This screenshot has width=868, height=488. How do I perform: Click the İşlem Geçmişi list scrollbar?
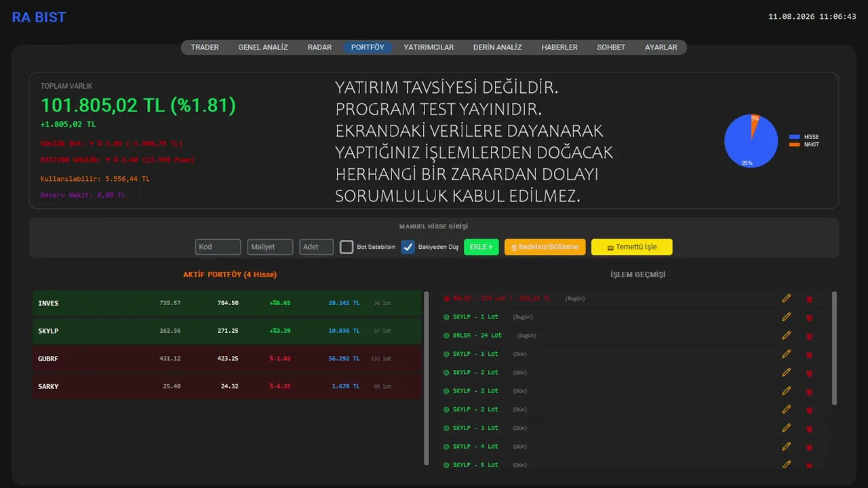(834, 348)
